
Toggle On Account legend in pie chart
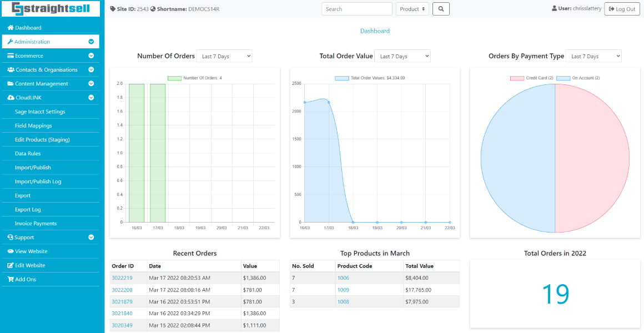coord(577,78)
